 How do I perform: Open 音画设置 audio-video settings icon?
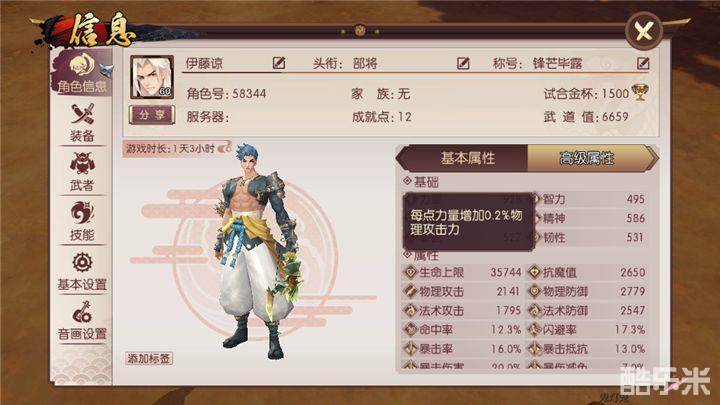pos(82,321)
